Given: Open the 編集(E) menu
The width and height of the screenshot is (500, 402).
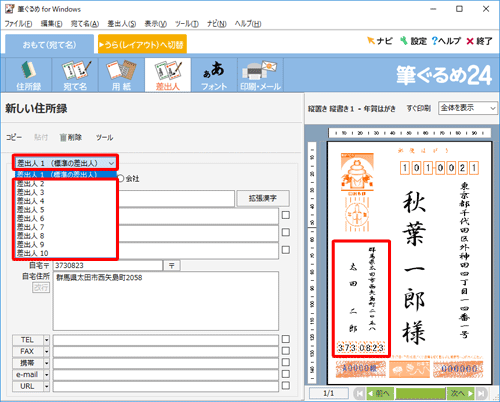Looking at the screenshot, I should [51, 24].
